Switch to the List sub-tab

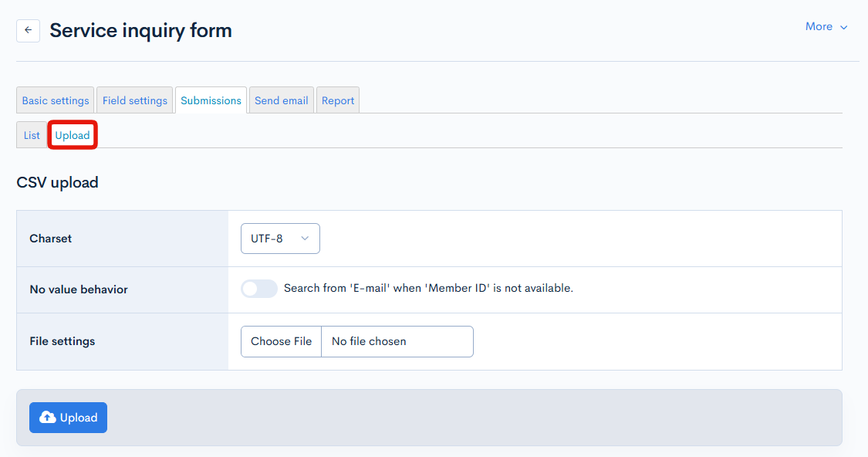32,135
